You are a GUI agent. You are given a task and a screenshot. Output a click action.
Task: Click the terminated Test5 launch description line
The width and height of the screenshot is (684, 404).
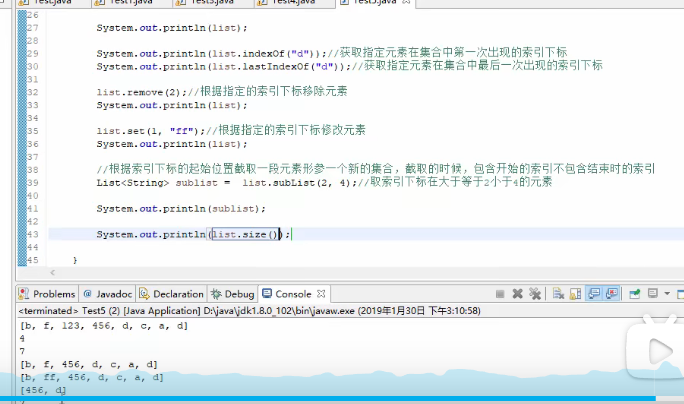(x=250, y=311)
